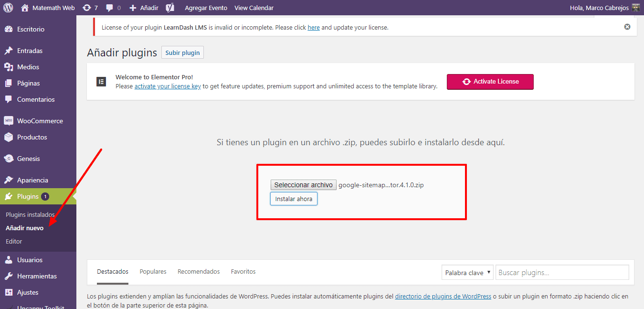Click the Entradas pin icon
644x309 pixels.
point(9,51)
